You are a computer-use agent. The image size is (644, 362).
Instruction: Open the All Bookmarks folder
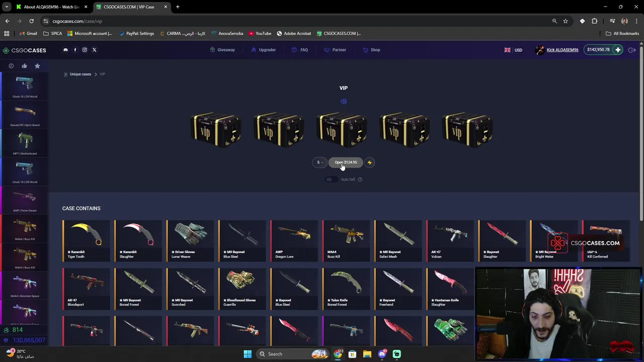click(622, 33)
